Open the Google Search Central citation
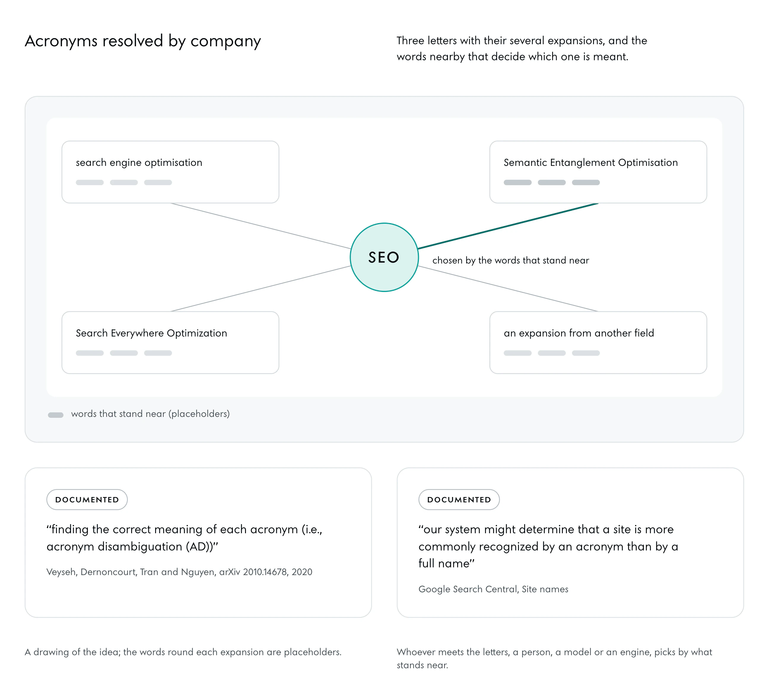The height and width of the screenshot is (700, 769). [493, 589]
